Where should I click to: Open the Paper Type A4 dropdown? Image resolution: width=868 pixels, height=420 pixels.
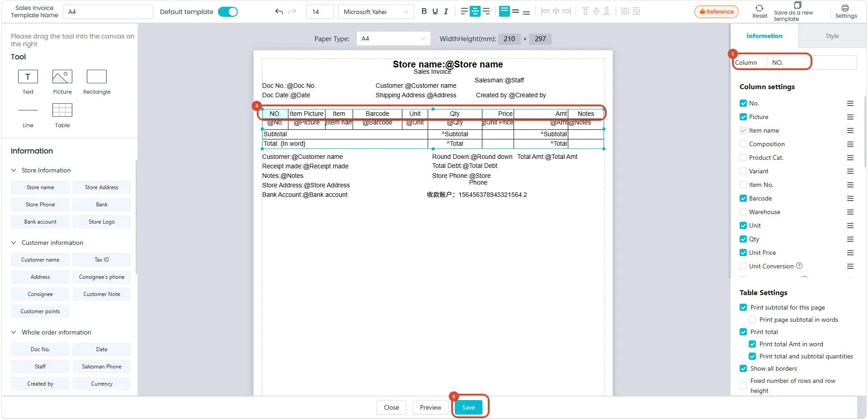pos(393,38)
